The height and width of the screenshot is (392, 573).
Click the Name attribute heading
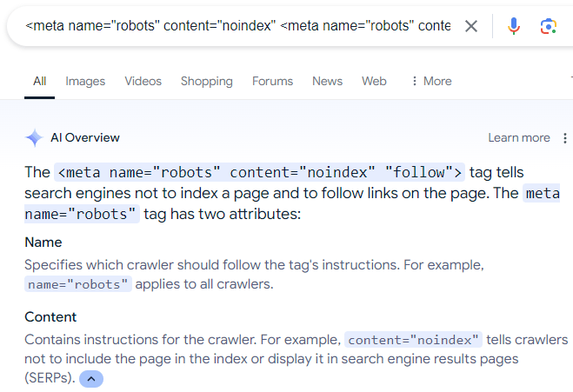pyautogui.click(x=43, y=243)
